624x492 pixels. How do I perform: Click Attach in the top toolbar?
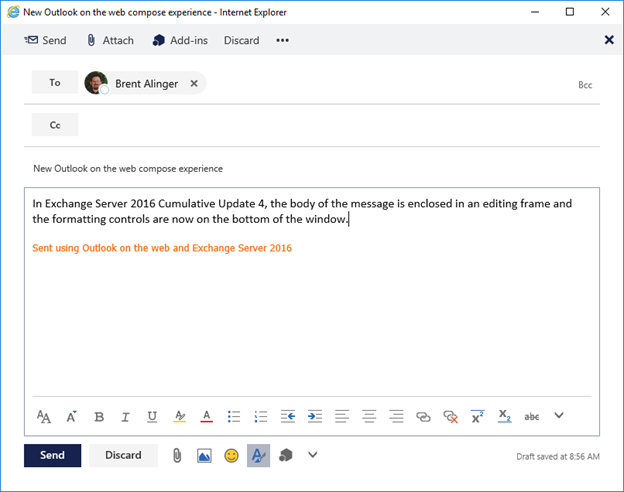pyautogui.click(x=110, y=40)
